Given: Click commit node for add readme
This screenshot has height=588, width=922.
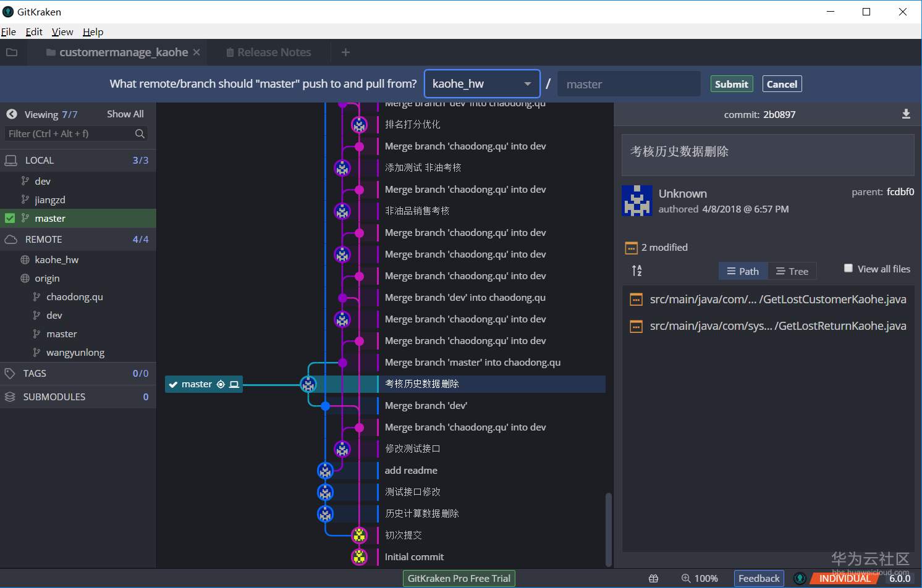Looking at the screenshot, I should (x=326, y=471).
